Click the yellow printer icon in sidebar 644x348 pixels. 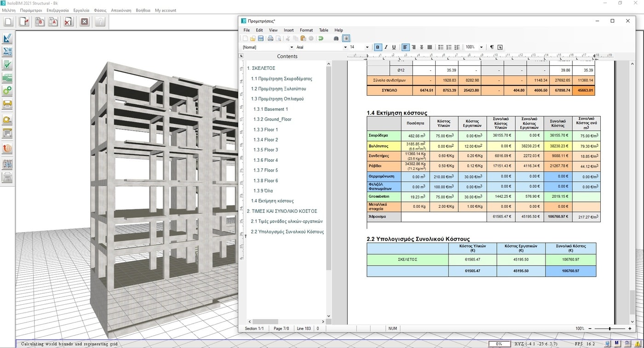[7, 104]
